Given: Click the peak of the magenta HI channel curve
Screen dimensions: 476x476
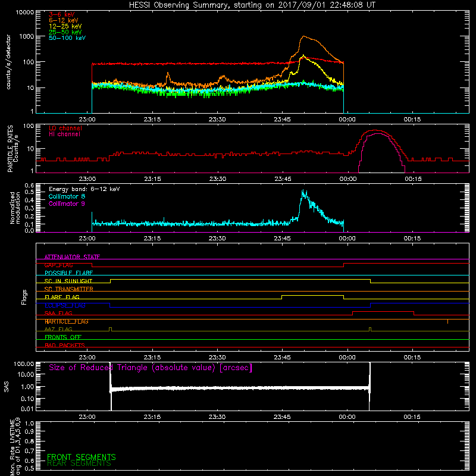Looking at the screenshot, I should click(x=377, y=133).
